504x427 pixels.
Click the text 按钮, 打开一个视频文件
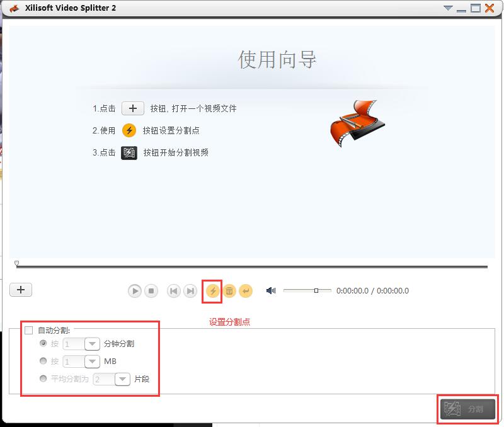point(193,108)
